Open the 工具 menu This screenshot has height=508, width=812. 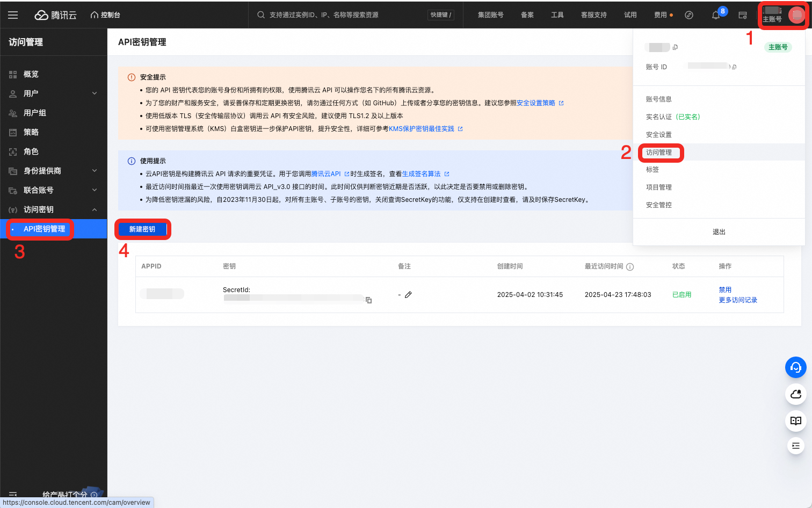point(557,15)
